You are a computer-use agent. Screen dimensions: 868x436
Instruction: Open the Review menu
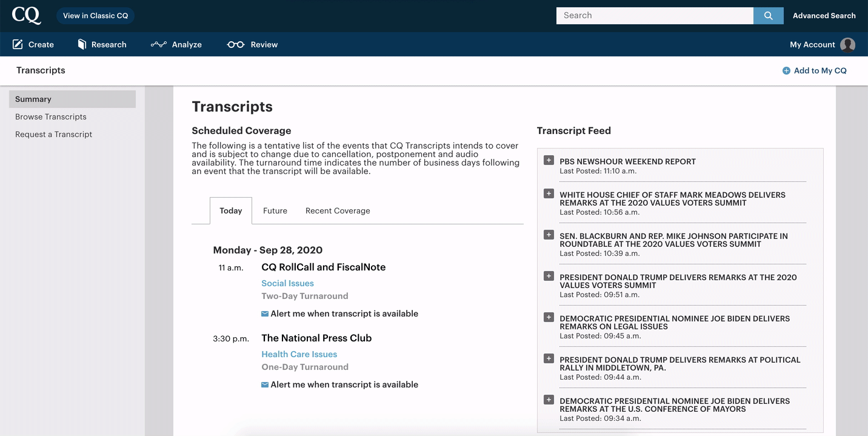pyautogui.click(x=252, y=44)
